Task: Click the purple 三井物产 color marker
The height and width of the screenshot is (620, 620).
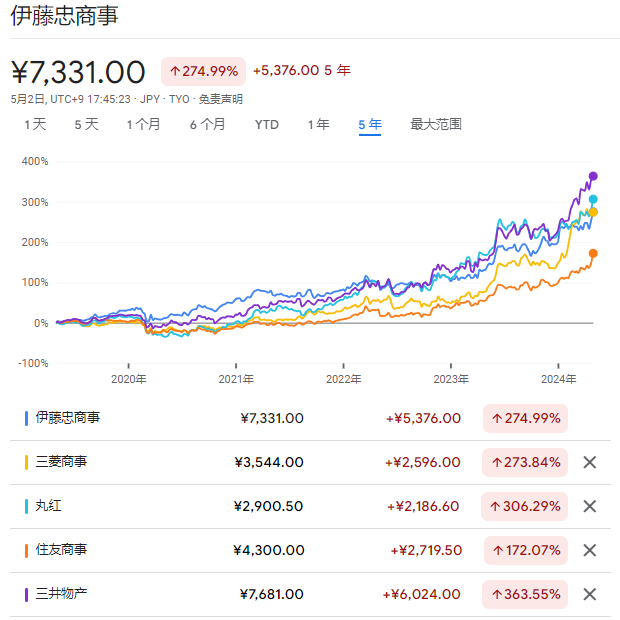Action: (26, 594)
